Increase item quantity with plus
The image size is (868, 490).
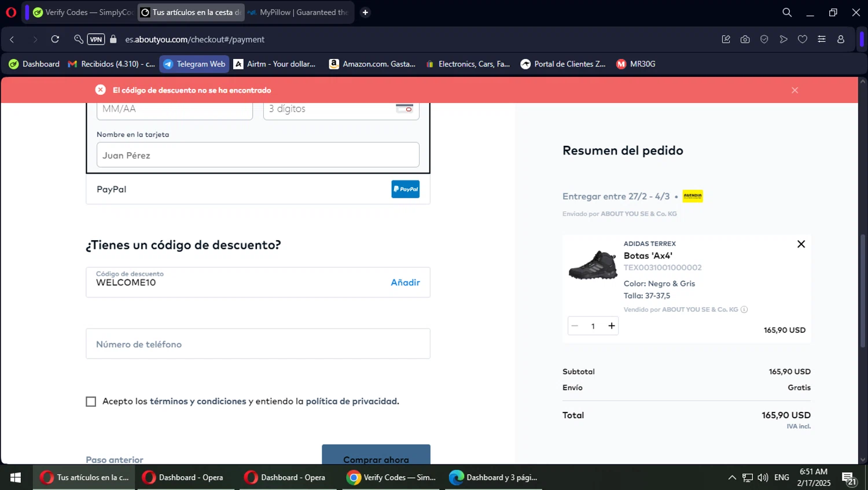point(611,326)
